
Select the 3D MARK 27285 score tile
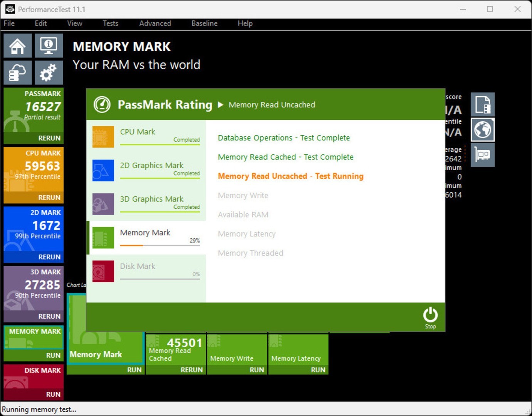point(34,289)
